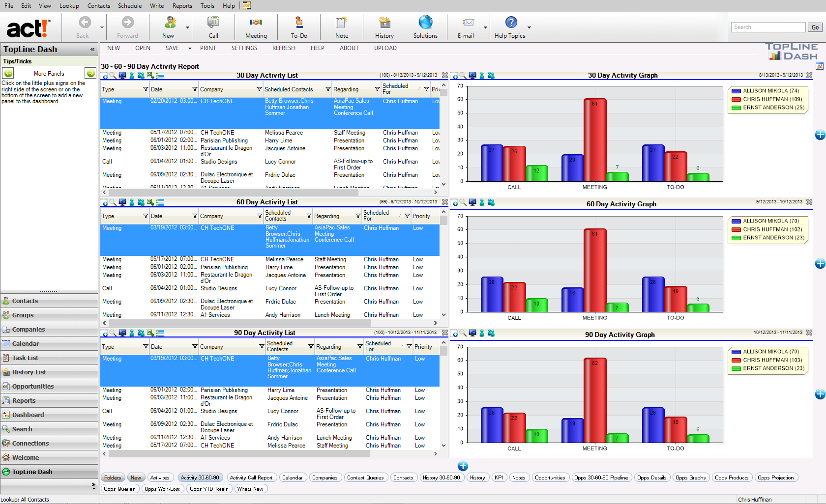The image size is (826, 504).
Task: Click the To-Do toolbar icon
Action: tap(298, 23)
